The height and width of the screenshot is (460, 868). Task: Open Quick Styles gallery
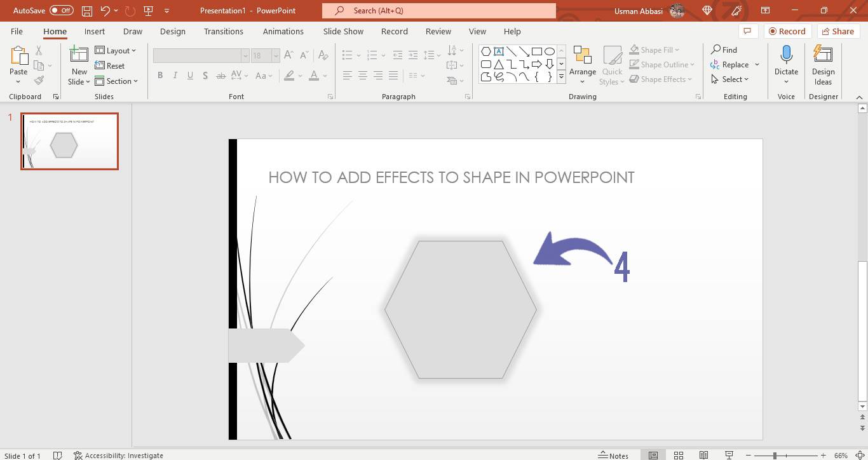coord(612,65)
